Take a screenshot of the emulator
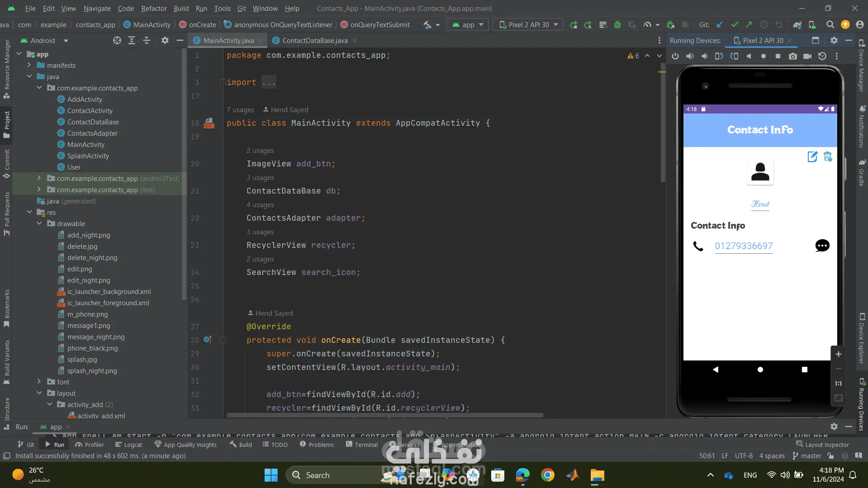Viewport: 868px width, 488px height. 792,56
